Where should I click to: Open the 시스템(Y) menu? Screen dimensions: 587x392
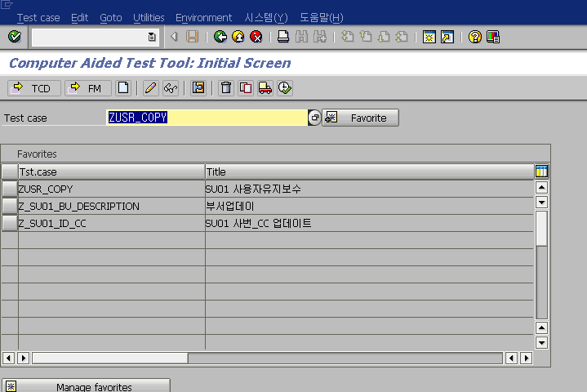pyautogui.click(x=266, y=18)
